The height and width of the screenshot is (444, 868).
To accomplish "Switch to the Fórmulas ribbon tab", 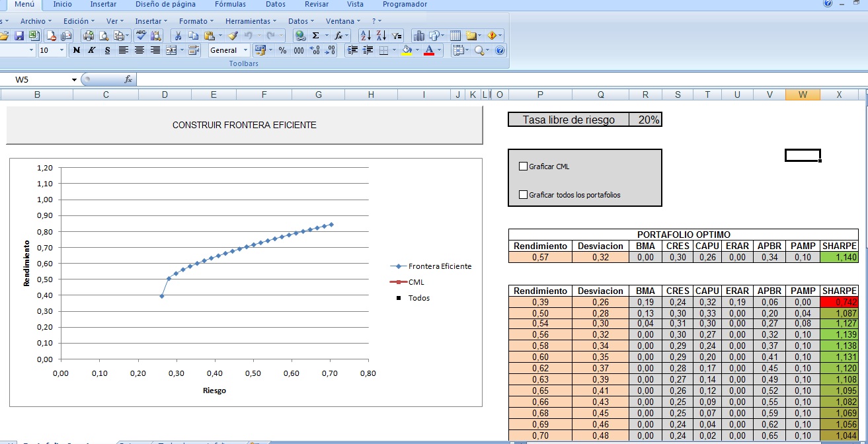I will click(230, 4).
